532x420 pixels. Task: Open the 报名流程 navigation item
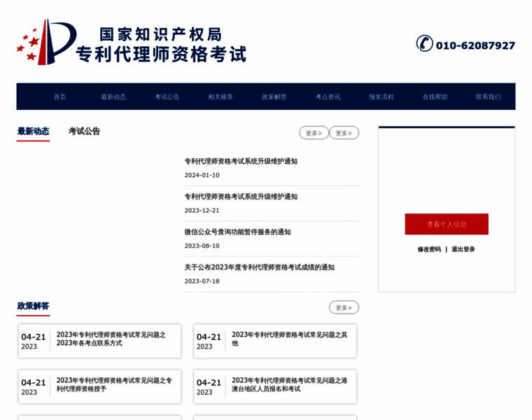[381, 97]
